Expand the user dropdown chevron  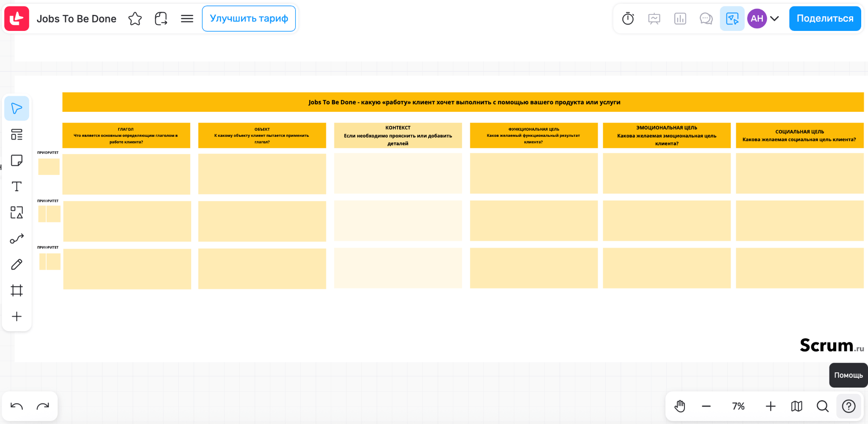click(x=775, y=19)
